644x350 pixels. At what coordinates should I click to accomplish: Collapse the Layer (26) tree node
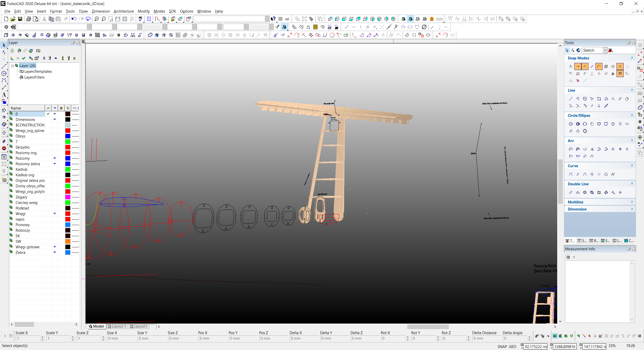[x=12, y=66]
